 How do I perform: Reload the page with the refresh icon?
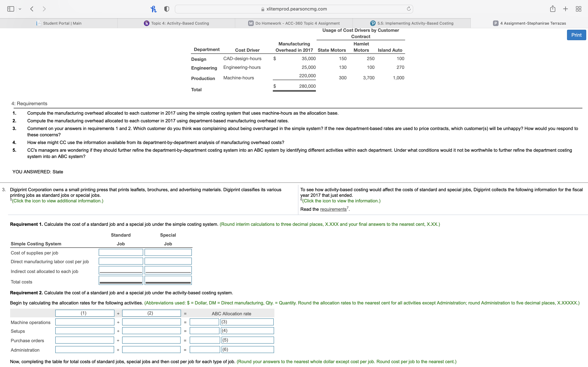[x=409, y=9]
